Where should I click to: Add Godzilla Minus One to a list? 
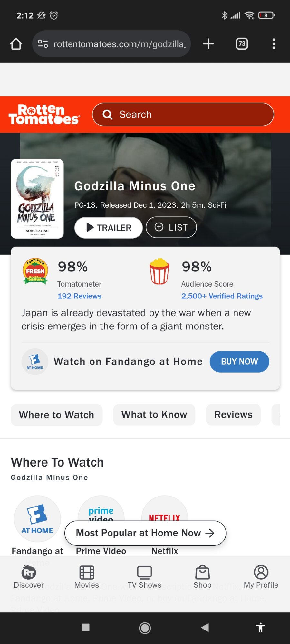pos(171,227)
